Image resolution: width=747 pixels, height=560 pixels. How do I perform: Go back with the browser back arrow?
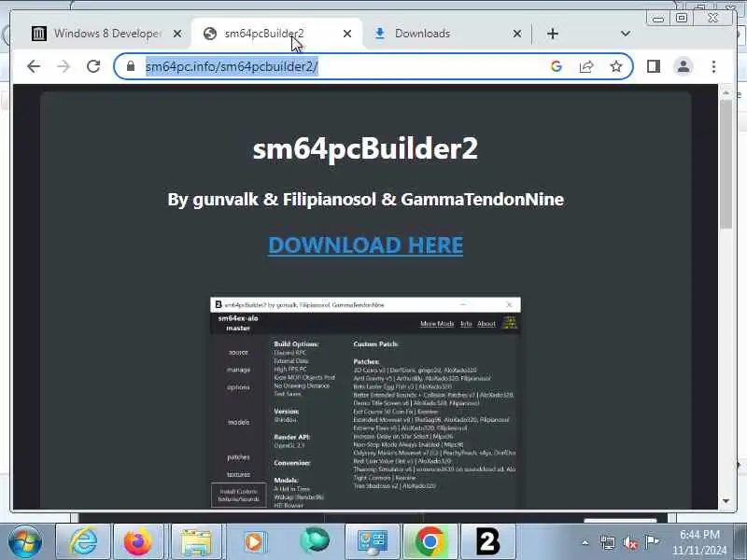click(34, 66)
